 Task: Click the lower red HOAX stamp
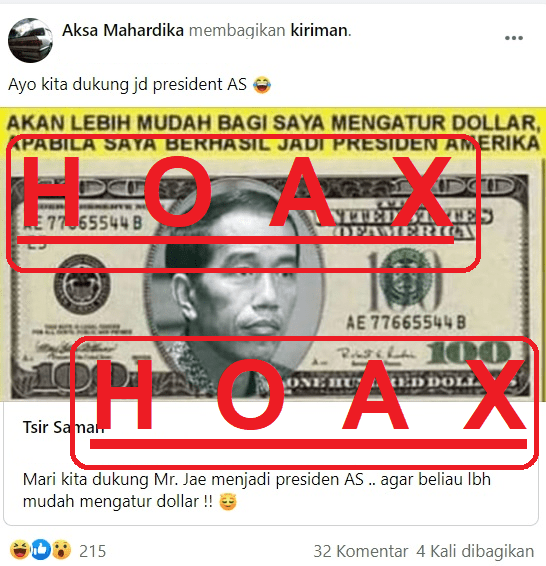pyautogui.click(x=305, y=402)
